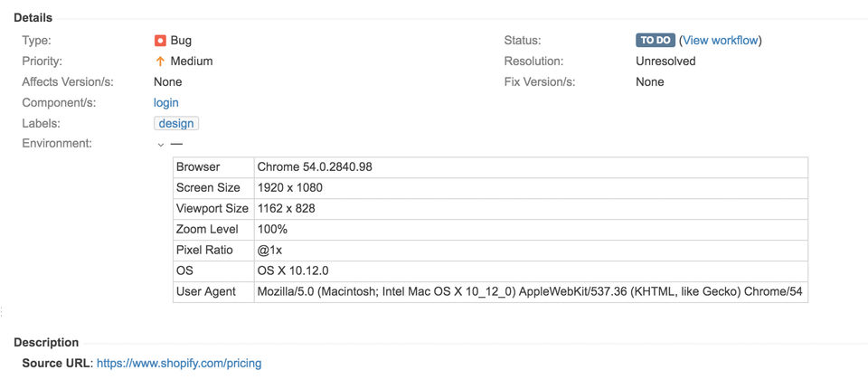This screenshot has height=389, width=868.
Task: Click the 1920 x 1080 screen size cell
Action: click(x=290, y=188)
